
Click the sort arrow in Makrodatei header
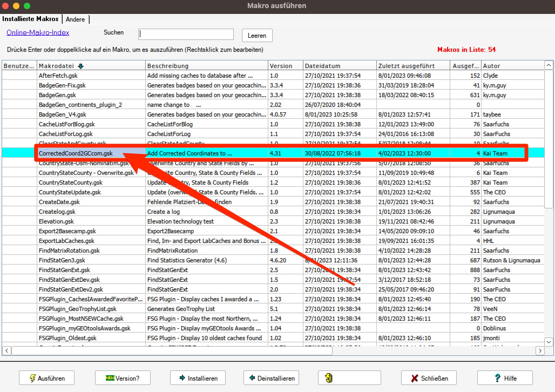[81, 66]
